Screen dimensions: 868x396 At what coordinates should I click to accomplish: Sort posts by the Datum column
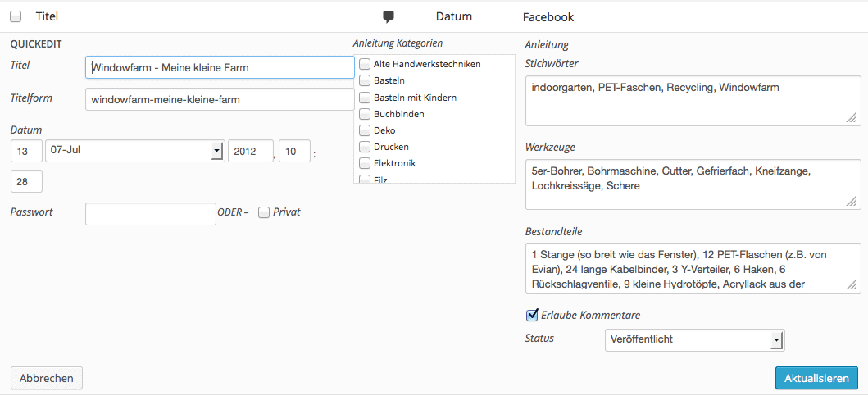click(x=453, y=16)
